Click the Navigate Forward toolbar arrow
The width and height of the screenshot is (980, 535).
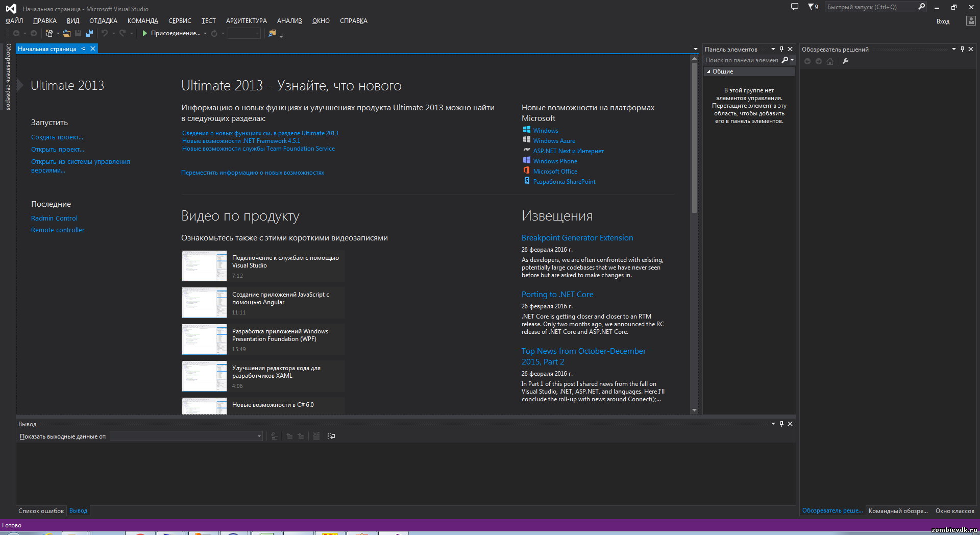(34, 33)
